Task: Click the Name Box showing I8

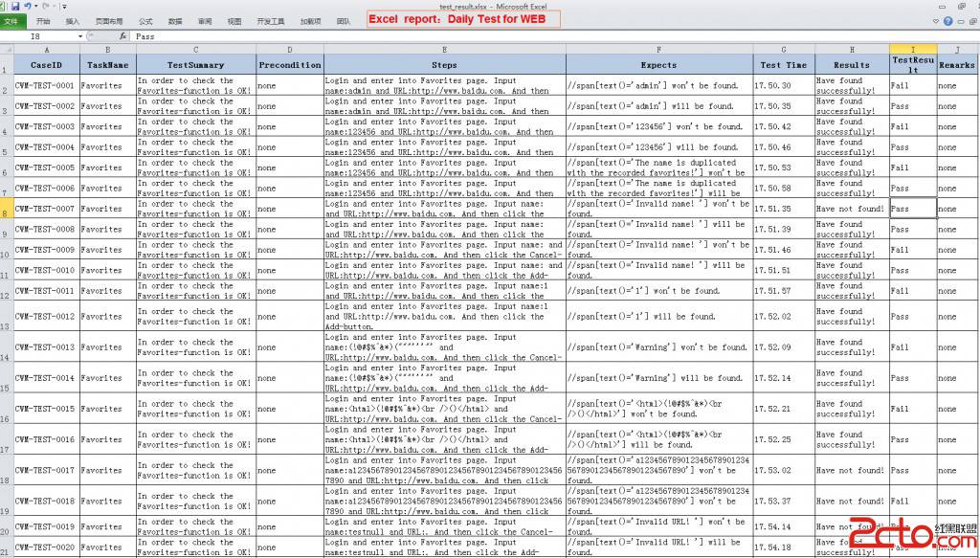Action: coord(38,36)
